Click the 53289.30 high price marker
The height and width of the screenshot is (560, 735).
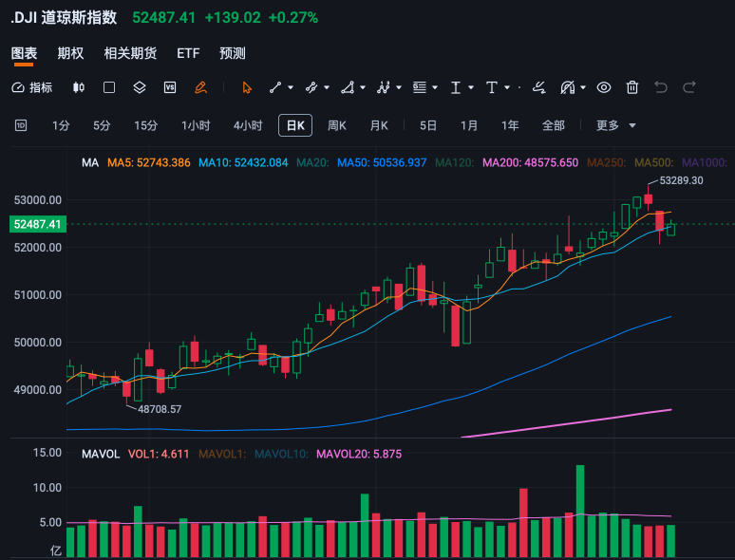pos(681,180)
